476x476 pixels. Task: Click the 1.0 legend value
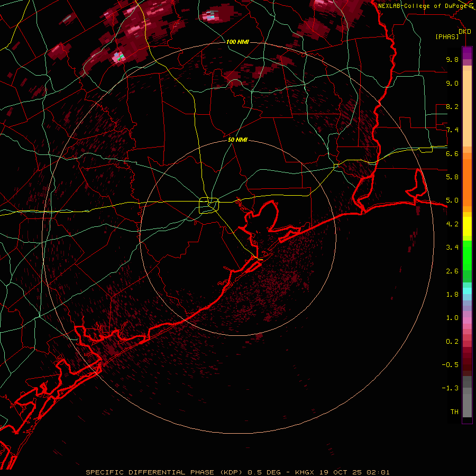tap(452, 318)
